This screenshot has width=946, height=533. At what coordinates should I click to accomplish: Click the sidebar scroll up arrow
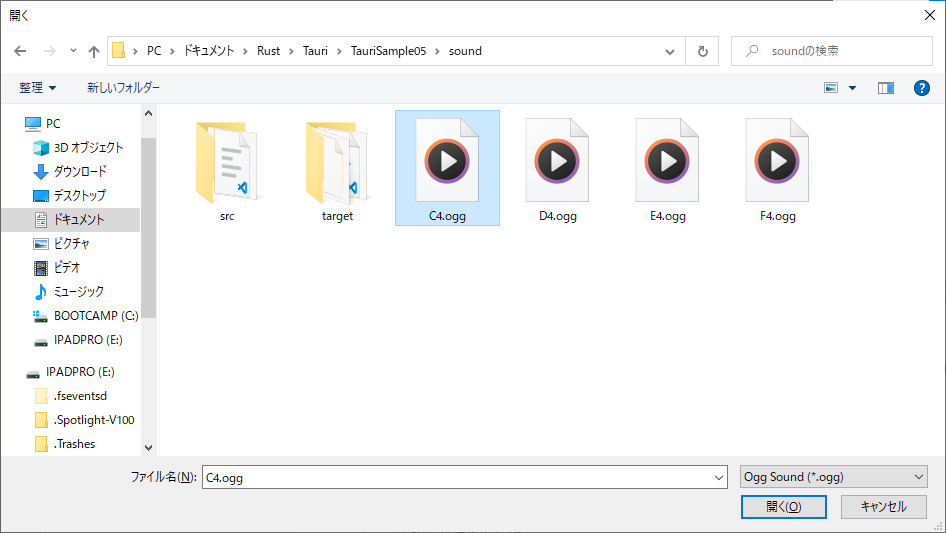148,113
